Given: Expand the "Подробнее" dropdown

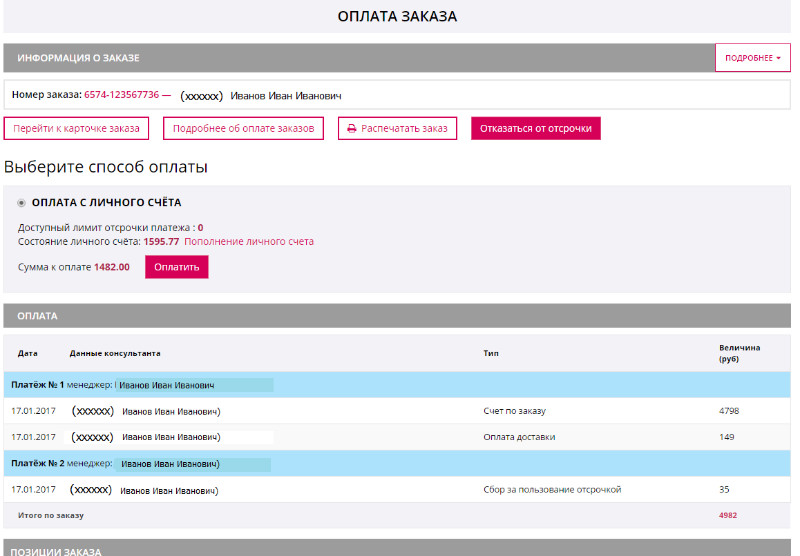Looking at the screenshot, I should click(x=752, y=58).
